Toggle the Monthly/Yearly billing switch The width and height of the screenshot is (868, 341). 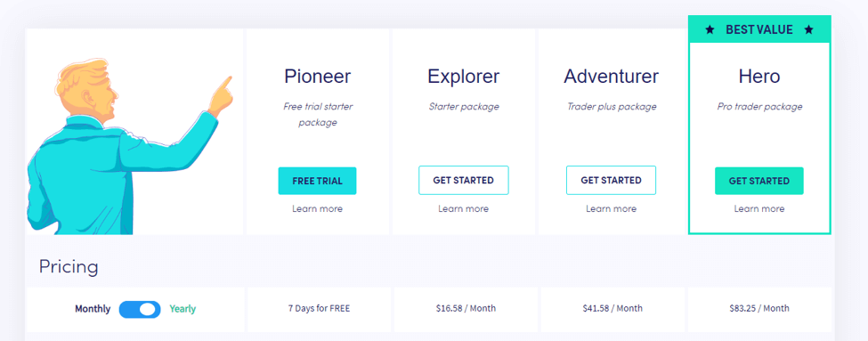pyautogui.click(x=140, y=310)
